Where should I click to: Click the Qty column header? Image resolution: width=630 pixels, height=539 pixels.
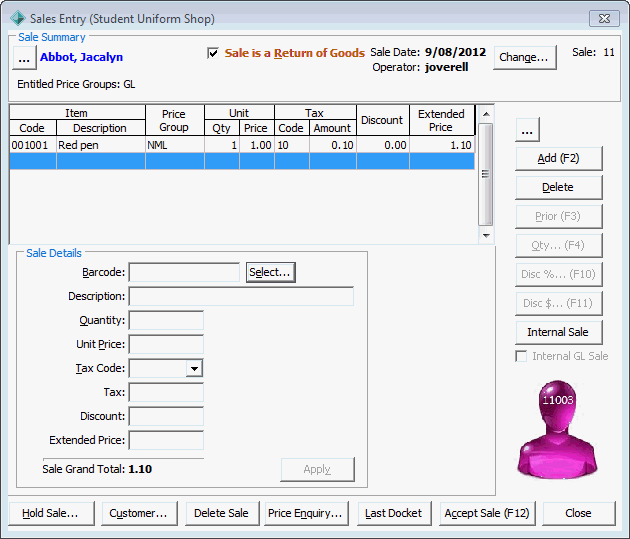tap(222, 128)
